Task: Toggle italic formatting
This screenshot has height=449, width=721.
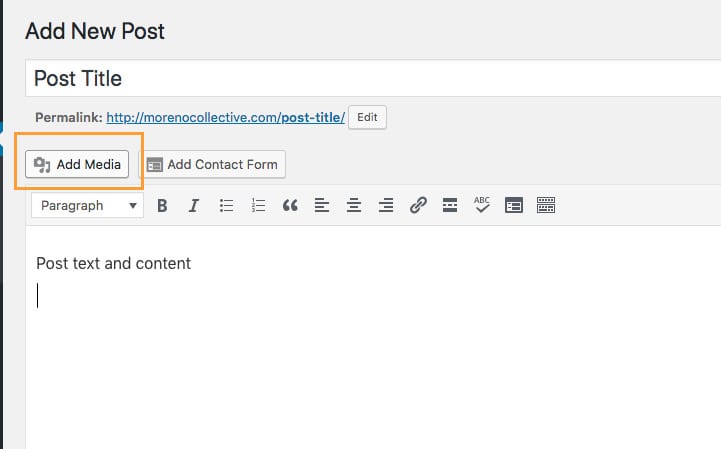Action: [x=194, y=205]
